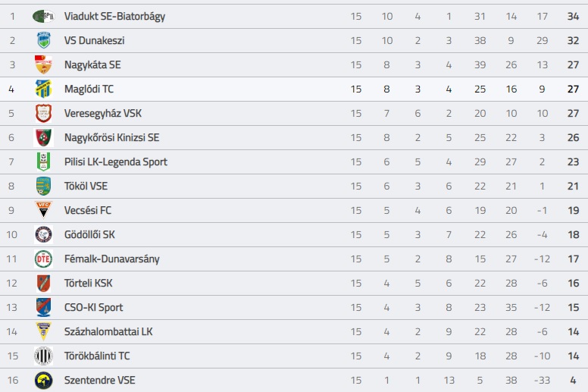Click the Nagykőrösi Kinizsi SE crest

43,138
